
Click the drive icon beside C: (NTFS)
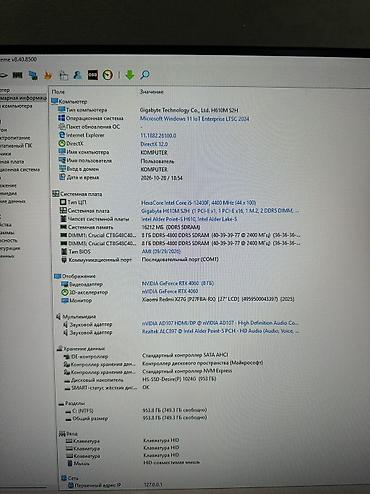pyautogui.click(x=68, y=411)
